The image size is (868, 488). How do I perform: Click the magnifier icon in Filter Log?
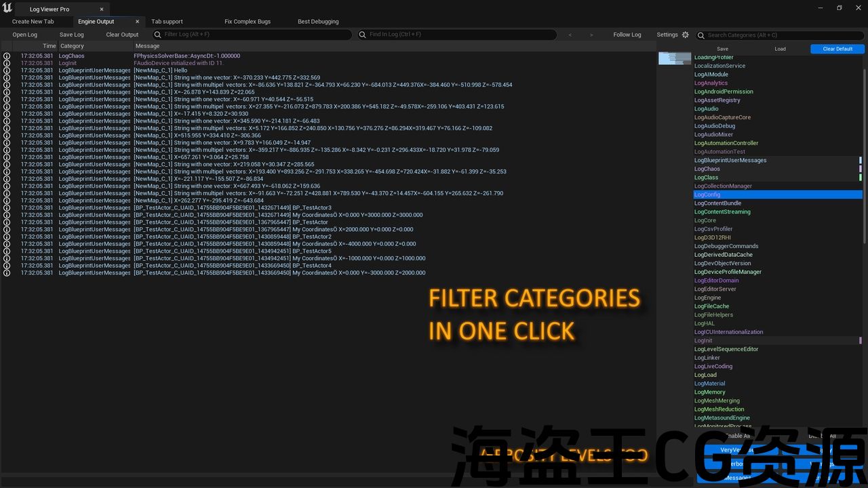[x=158, y=35]
